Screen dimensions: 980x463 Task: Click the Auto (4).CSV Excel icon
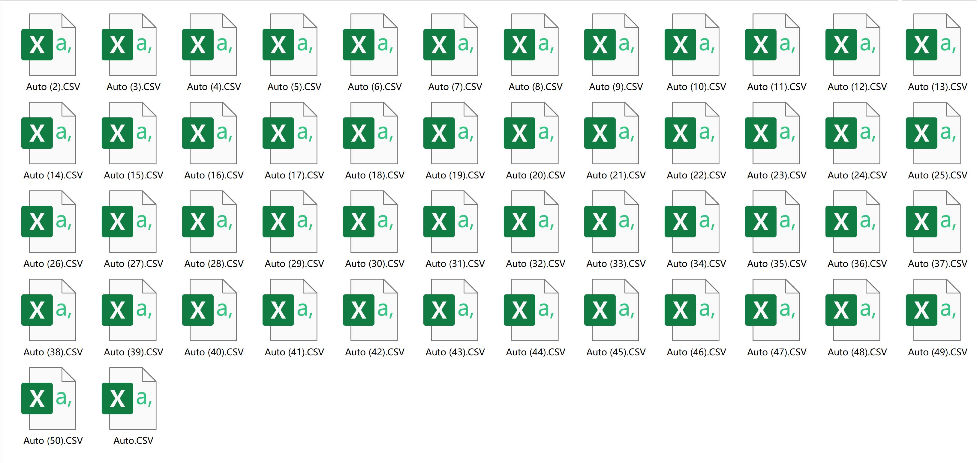(x=210, y=44)
